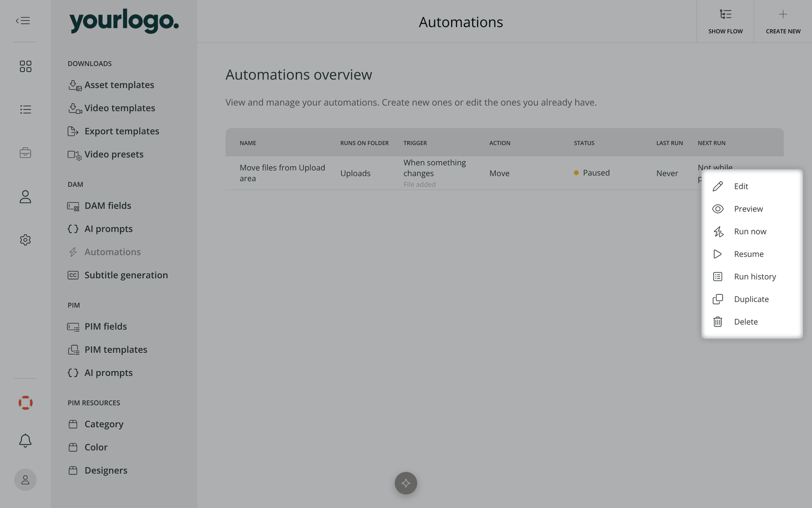Open Video presets in the sidebar
The height and width of the screenshot is (508, 812).
(x=106, y=154)
